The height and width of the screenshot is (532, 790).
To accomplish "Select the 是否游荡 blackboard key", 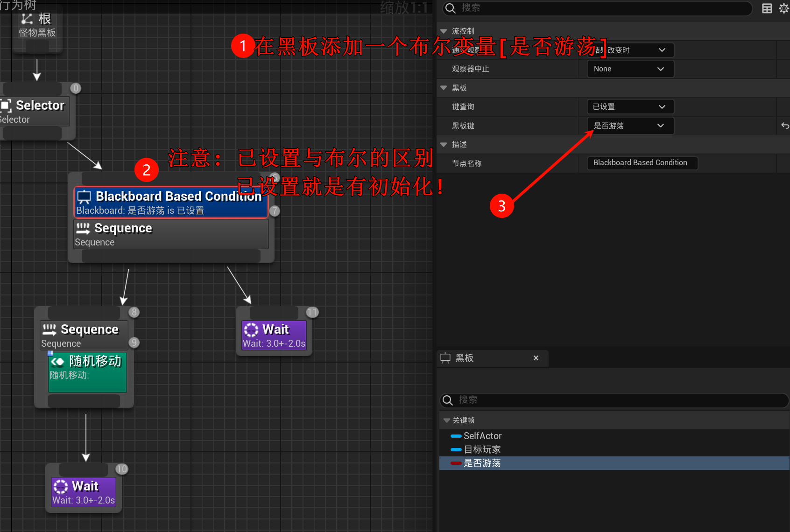I will (482, 463).
